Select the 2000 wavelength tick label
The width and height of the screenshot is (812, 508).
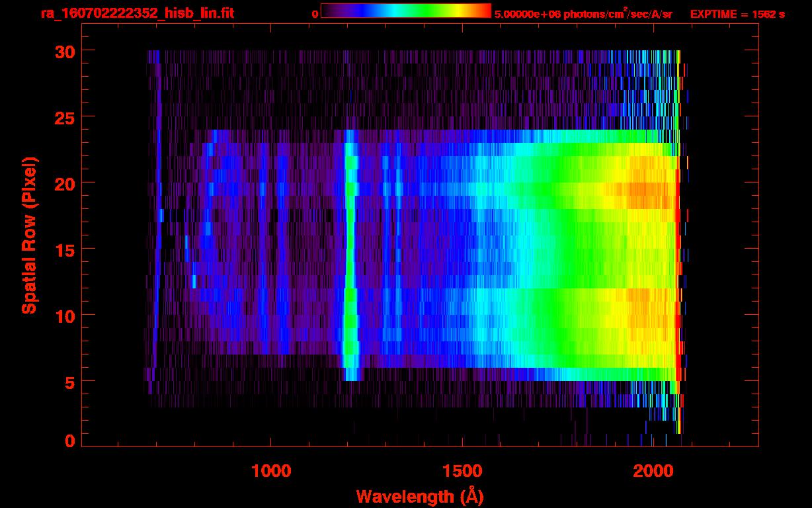coord(653,471)
